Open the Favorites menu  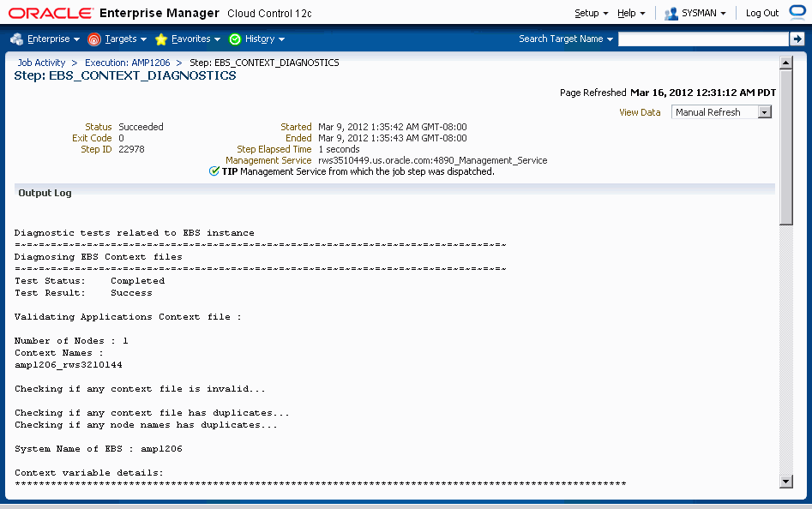point(195,39)
